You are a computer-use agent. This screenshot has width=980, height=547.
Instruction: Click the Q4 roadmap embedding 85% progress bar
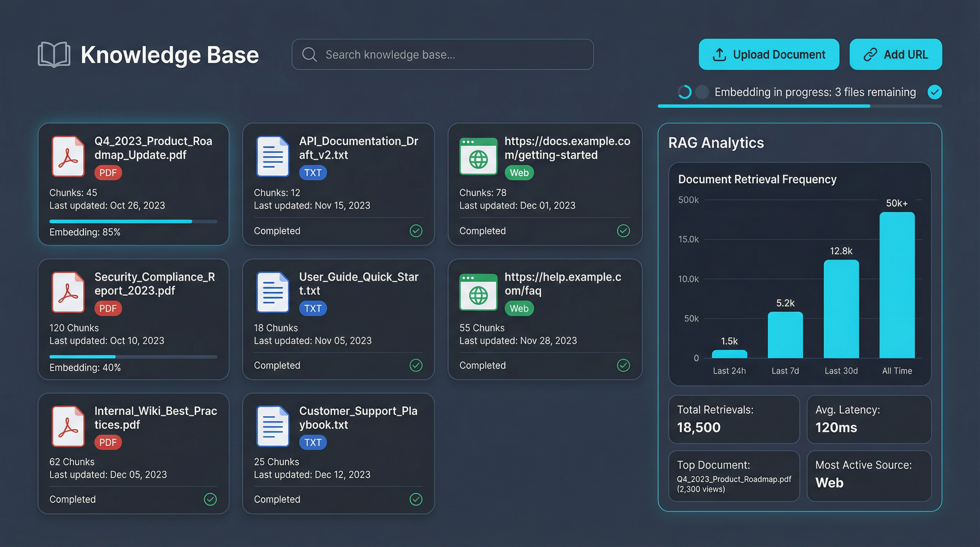tap(133, 222)
